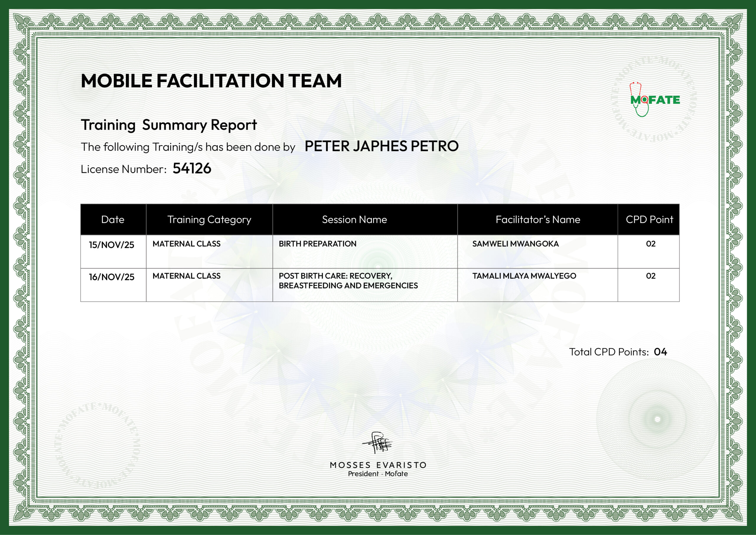Click facilitator SAMWELI MWANGOKA
Image resolution: width=756 pixels, height=535 pixels.
point(515,244)
